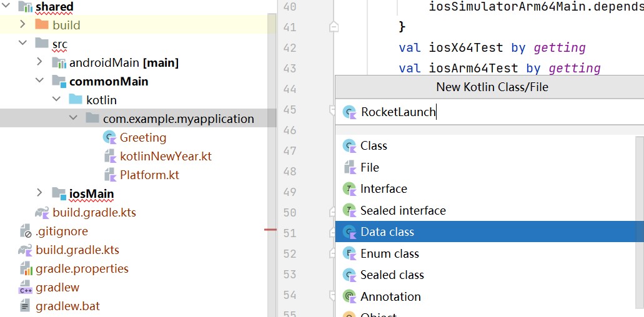Select gradlew.bat in project tree

[67, 306]
